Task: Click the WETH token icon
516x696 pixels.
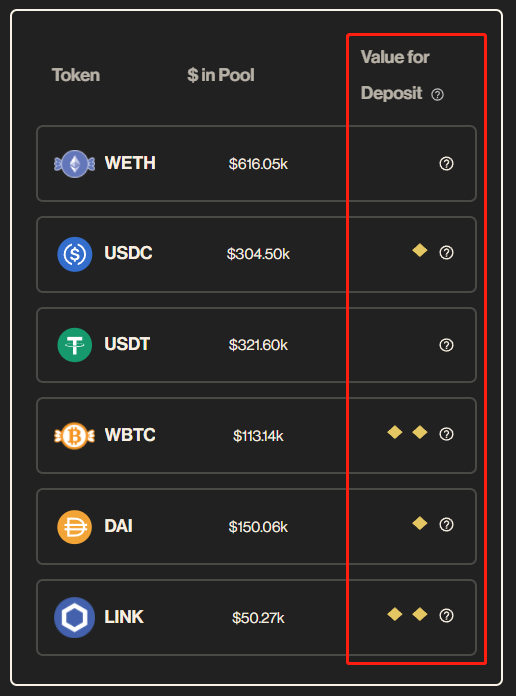Action: [x=75, y=164]
